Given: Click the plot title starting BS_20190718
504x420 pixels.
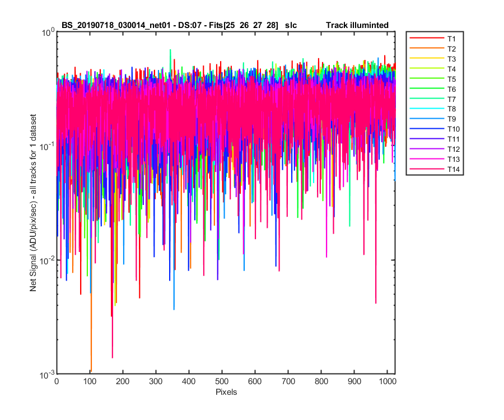Looking at the screenshot, I should (x=179, y=25).
